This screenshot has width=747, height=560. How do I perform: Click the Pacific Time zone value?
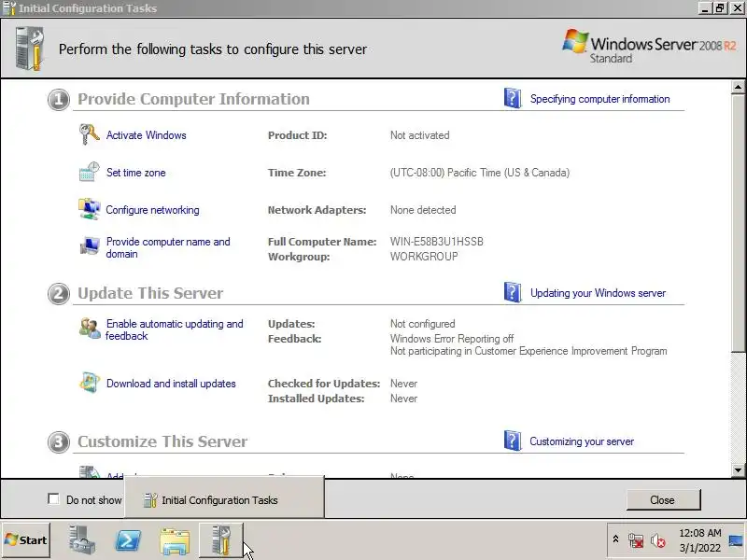pyautogui.click(x=480, y=173)
